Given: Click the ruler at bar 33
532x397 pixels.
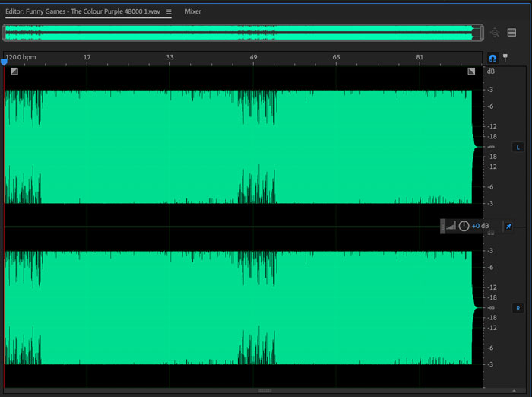Looking at the screenshot, I should pos(170,57).
